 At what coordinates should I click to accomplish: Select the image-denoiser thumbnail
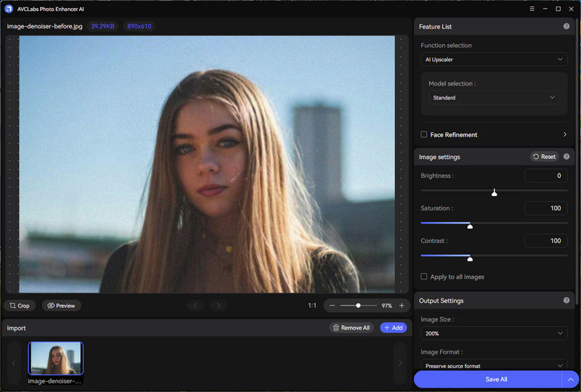click(56, 359)
